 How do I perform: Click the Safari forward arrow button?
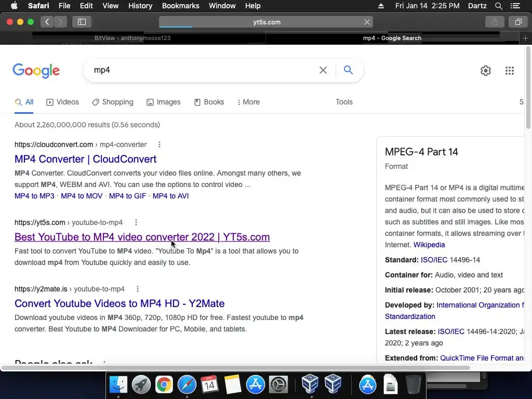(60, 22)
